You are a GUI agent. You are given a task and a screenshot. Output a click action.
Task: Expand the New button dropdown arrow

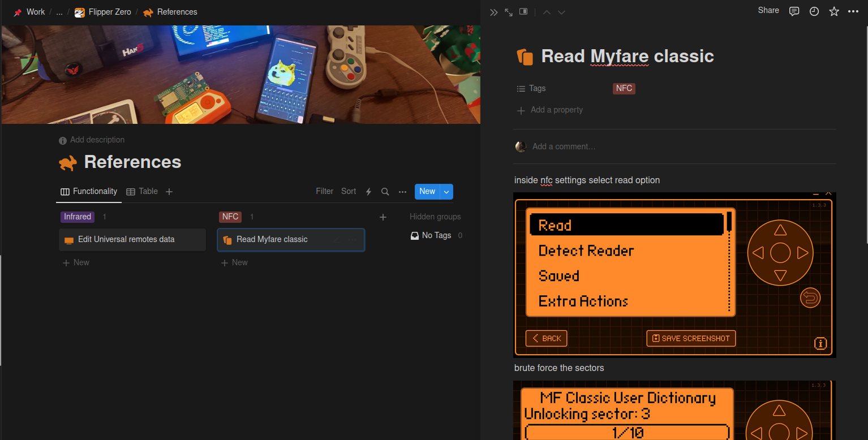pyautogui.click(x=446, y=192)
